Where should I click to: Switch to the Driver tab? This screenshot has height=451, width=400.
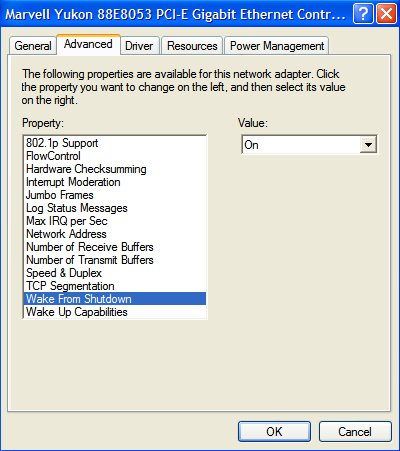click(x=139, y=46)
